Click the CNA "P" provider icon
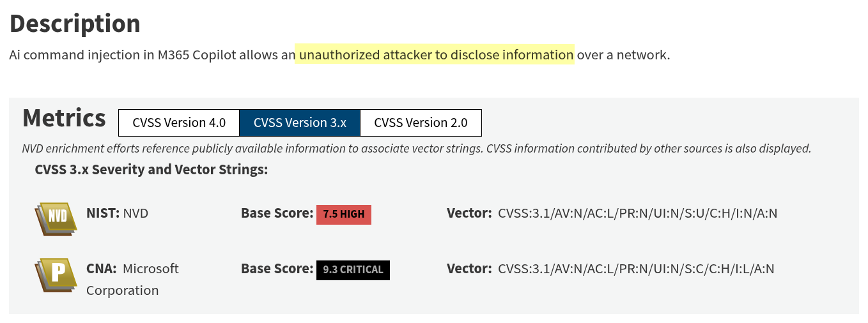 (x=56, y=274)
